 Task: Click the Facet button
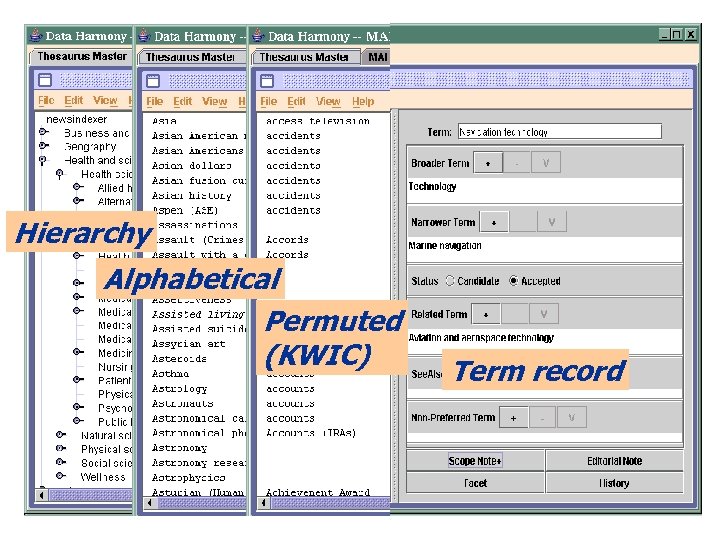pos(475,483)
